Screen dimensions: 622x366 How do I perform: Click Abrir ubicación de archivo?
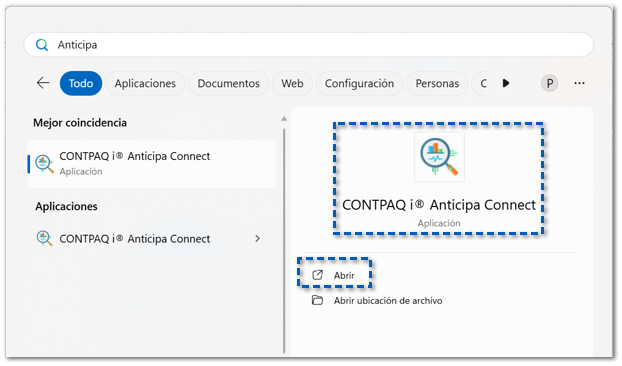[x=388, y=301]
